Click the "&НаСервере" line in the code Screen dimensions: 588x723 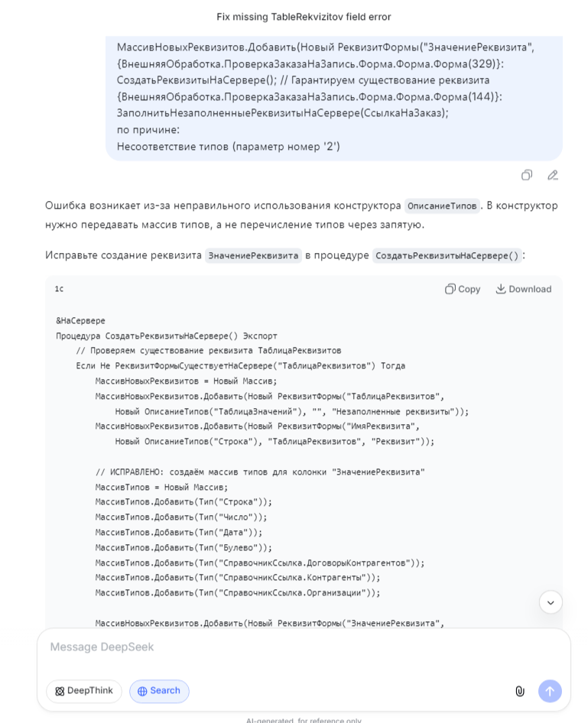[x=80, y=320]
